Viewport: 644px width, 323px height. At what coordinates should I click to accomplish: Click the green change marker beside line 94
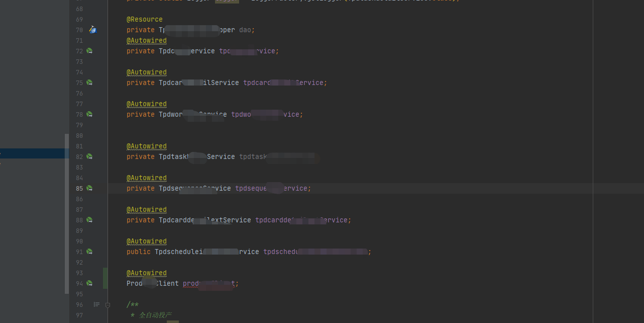[105, 278]
